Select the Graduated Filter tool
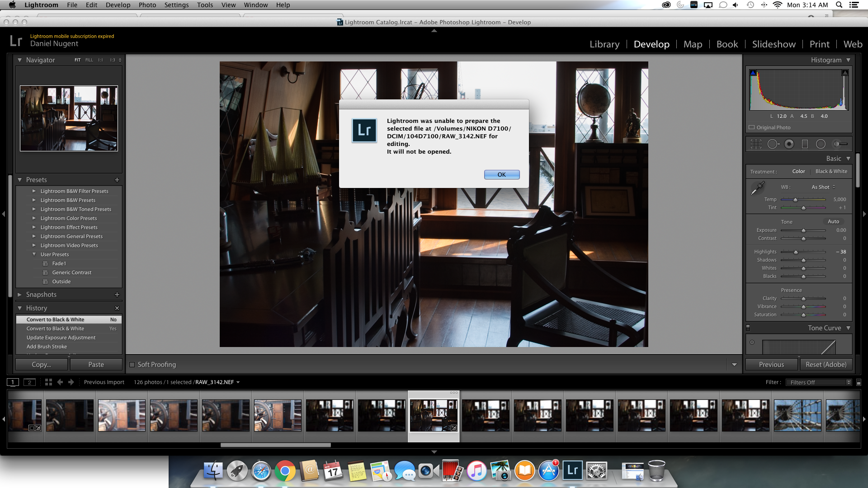Viewport: 868px width, 488px height. pyautogui.click(x=805, y=144)
